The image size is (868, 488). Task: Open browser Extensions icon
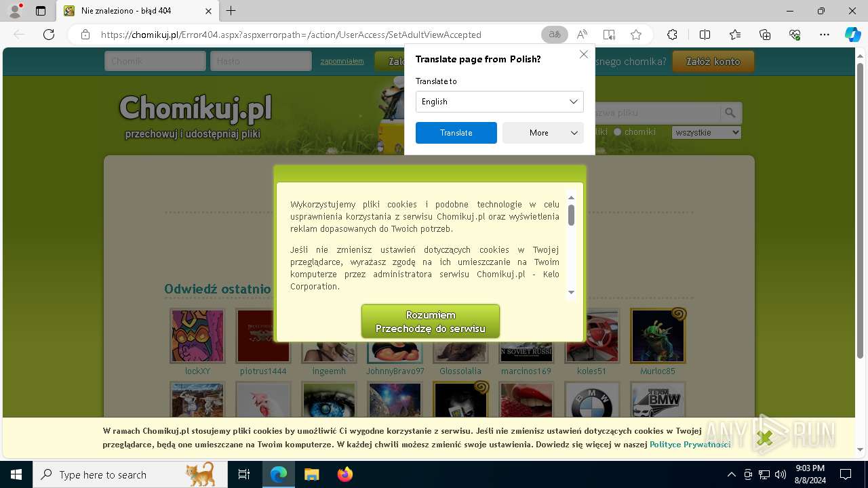tap(672, 35)
